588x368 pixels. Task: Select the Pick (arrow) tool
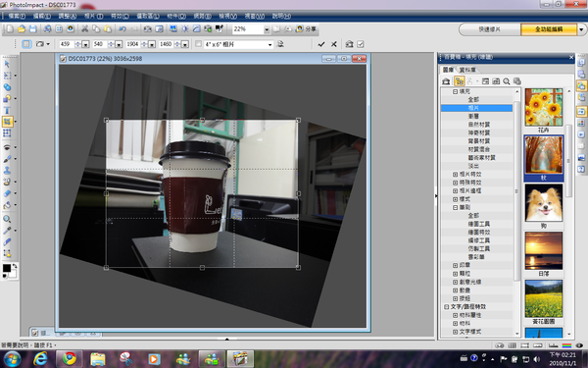point(7,64)
